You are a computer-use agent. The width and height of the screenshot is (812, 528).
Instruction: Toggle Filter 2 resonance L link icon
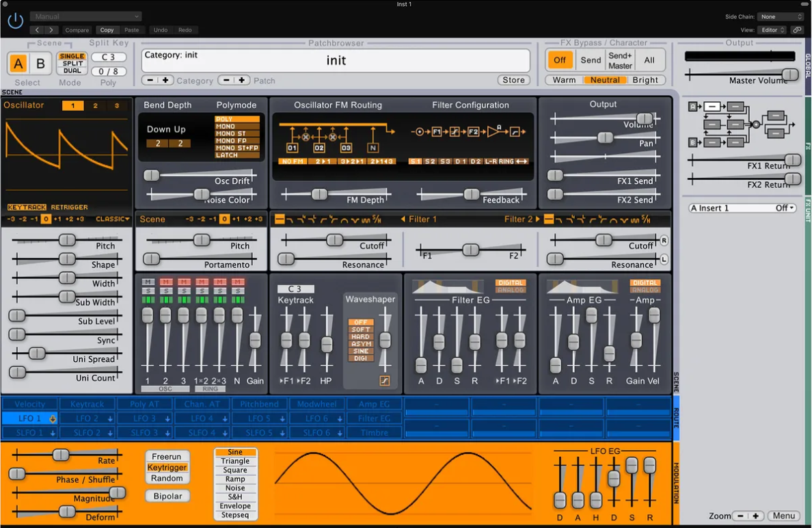[x=664, y=259]
